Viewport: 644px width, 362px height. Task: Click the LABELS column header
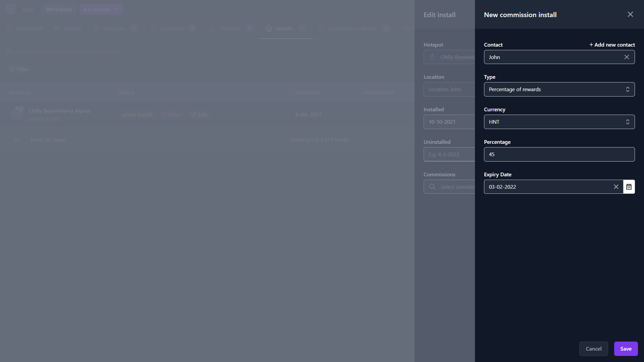(x=126, y=93)
